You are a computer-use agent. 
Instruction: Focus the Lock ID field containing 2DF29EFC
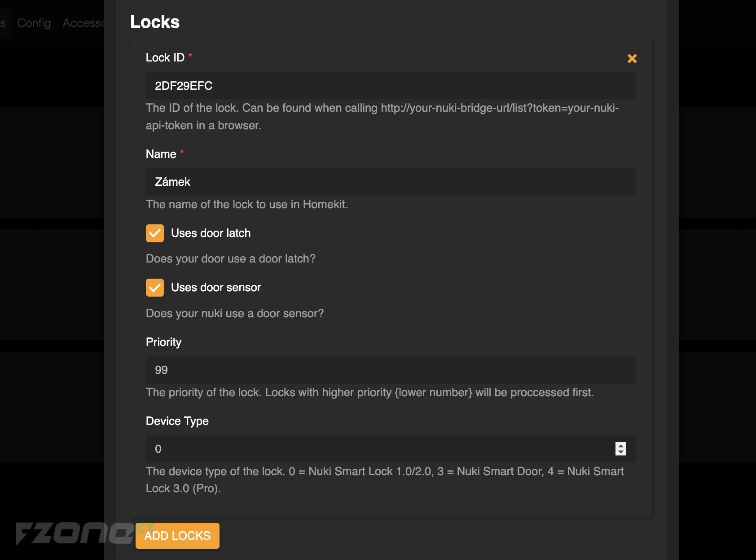[x=391, y=86]
